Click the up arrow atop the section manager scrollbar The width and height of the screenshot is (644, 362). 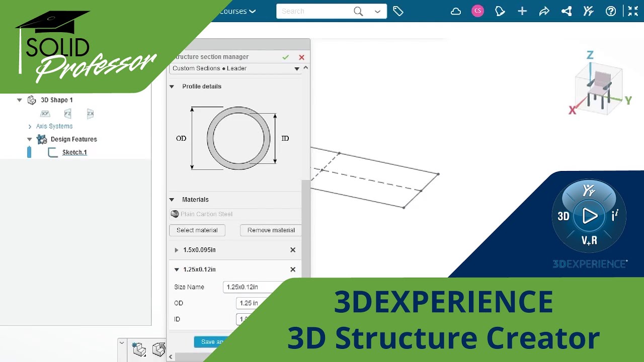click(x=305, y=67)
